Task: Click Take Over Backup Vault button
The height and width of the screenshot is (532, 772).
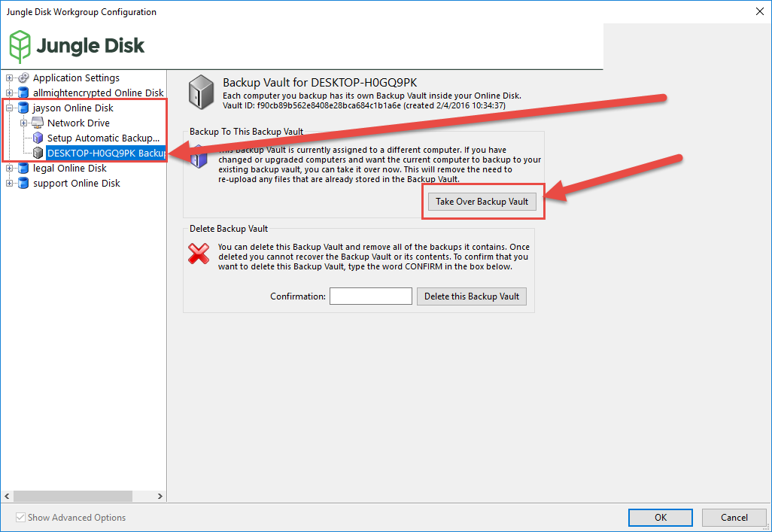Action: (x=482, y=202)
